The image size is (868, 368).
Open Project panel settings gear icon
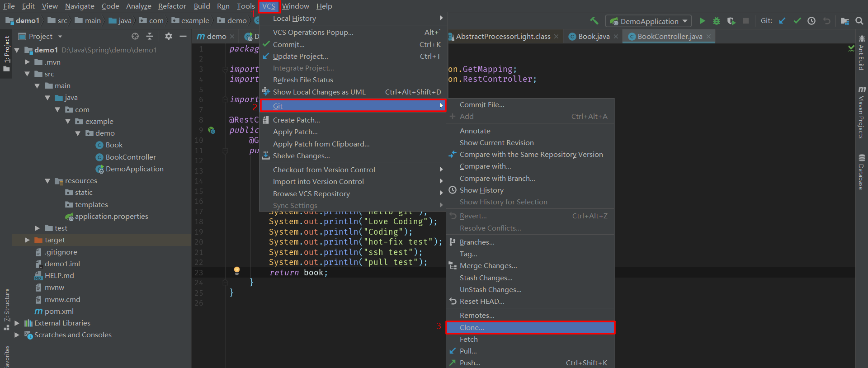tap(169, 36)
